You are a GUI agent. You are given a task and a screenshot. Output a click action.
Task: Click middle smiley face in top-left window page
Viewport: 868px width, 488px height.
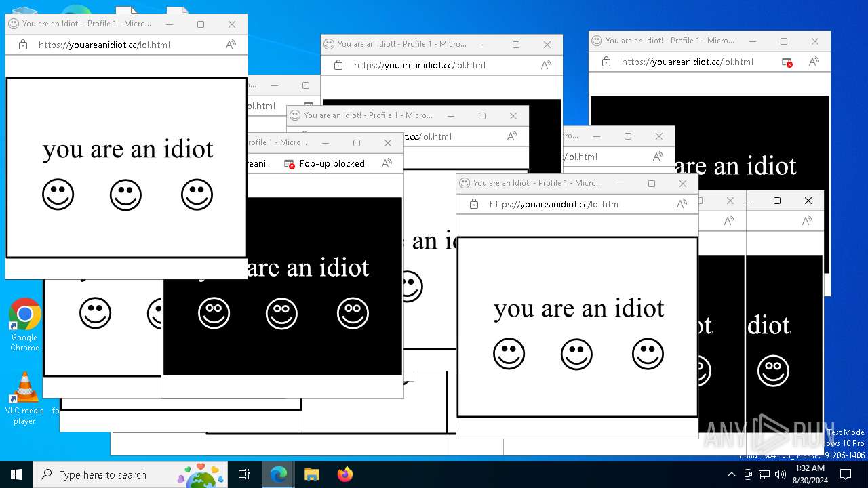tap(125, 195)
